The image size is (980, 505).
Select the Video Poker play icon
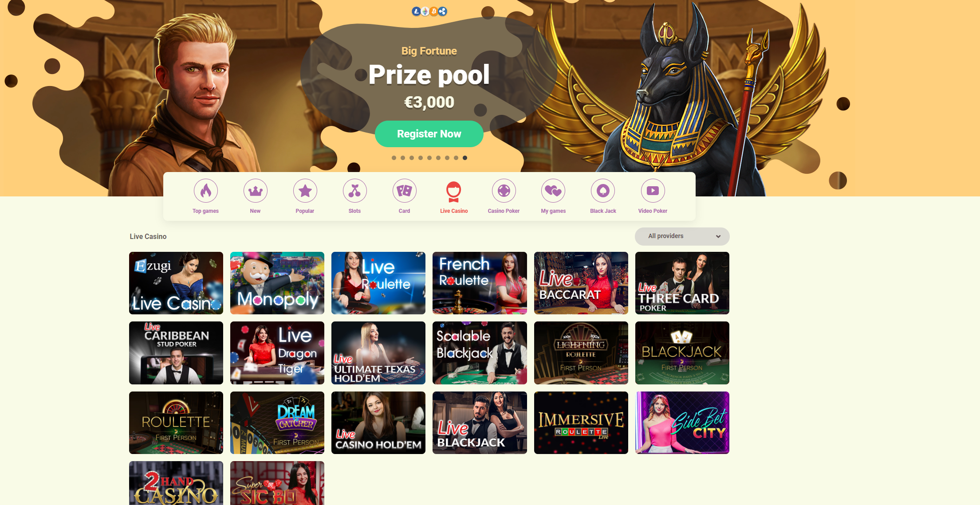point(653,191)
